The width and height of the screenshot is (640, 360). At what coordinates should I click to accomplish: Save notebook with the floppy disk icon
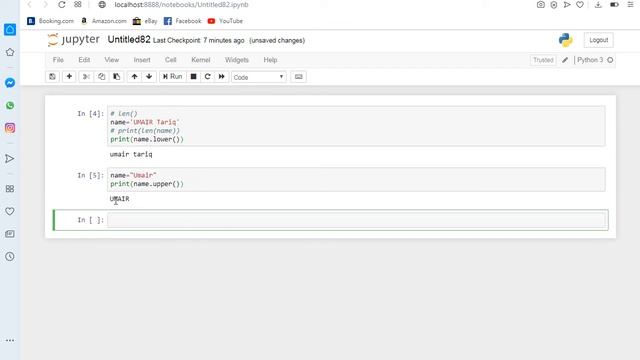tap(52, 77)
